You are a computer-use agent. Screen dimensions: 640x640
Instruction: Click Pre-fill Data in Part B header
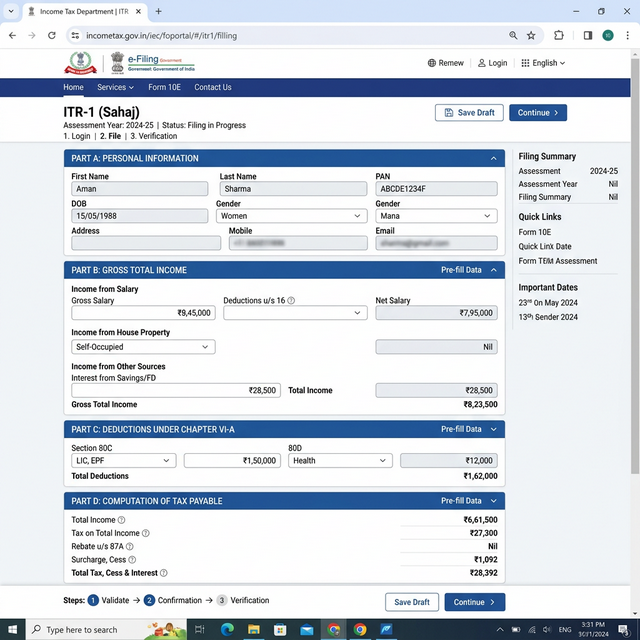tap(461, 270)
